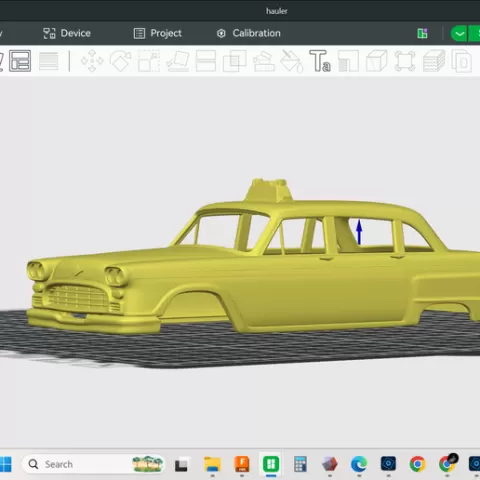Click the Arrange all objects toolbar icon
This screenshot has width=480, height=480.
click(x=20, y=61)
